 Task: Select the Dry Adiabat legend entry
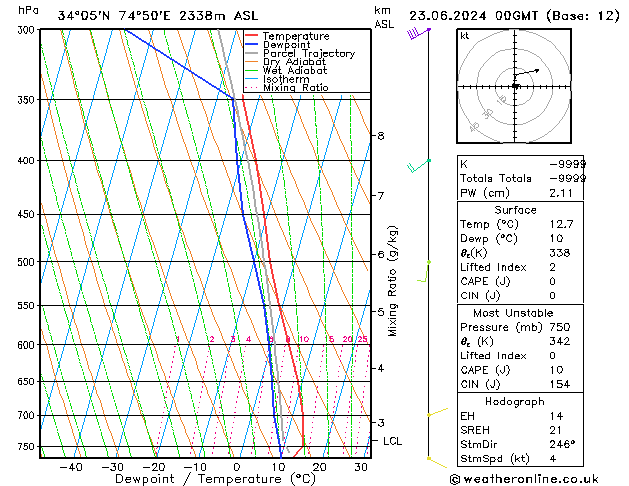point(286,62)
